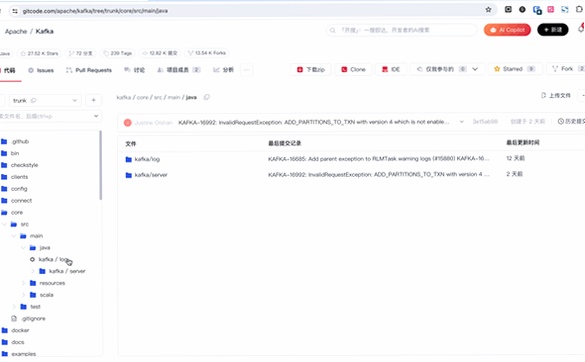Collapse the main folder in the tree
The image size is (585, 362).
(x=14, y=236)
